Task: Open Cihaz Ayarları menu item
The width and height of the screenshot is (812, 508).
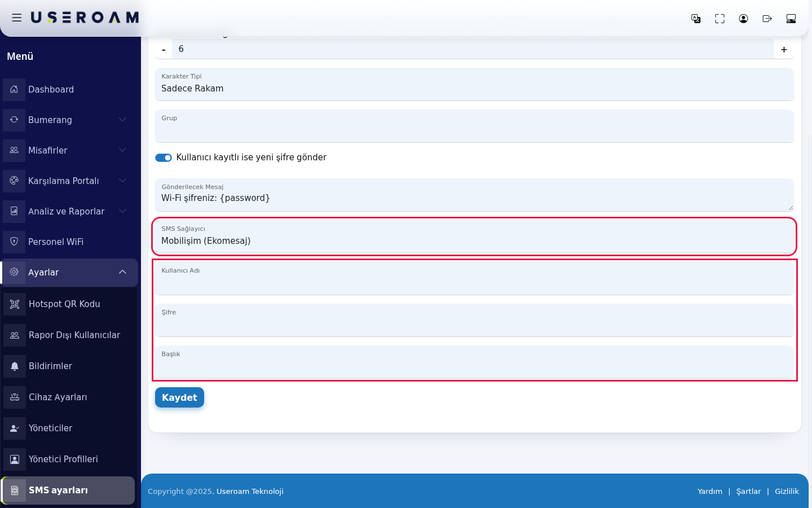Action: click(69, 397)
